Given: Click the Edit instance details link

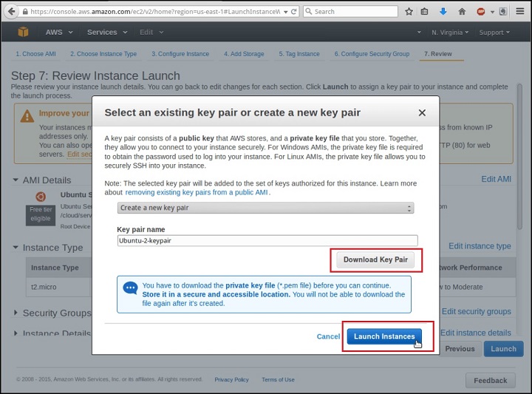Looking at the screenshot, I should (x=476, y=333).
